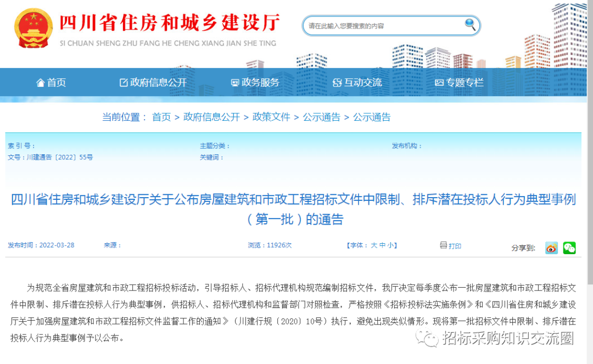Viewport: 593px width, 364px height.
Task: Set font size to 小
Action: [x=390, y=246]
